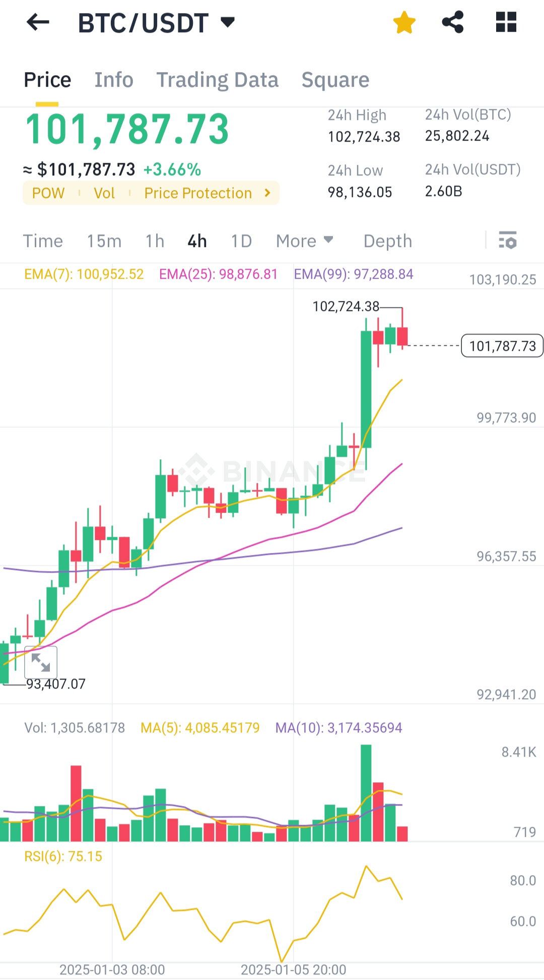Expand the More timeframes dropdown
544x980 pixels.
pos(305,241)
